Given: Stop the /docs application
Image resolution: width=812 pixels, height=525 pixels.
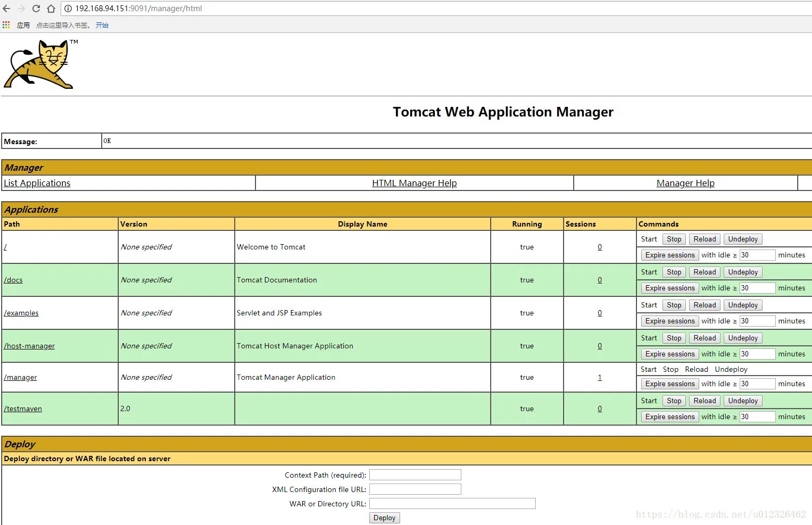Looking at the screenshot, I should pos(674,272).
